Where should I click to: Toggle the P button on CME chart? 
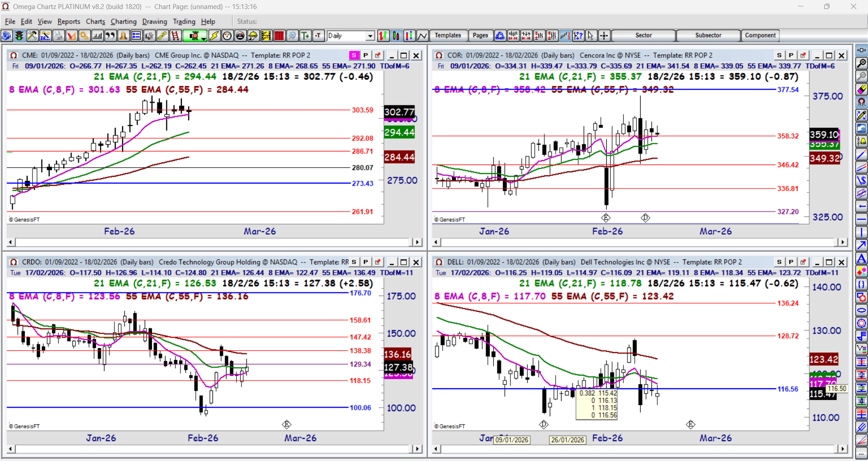366,55
